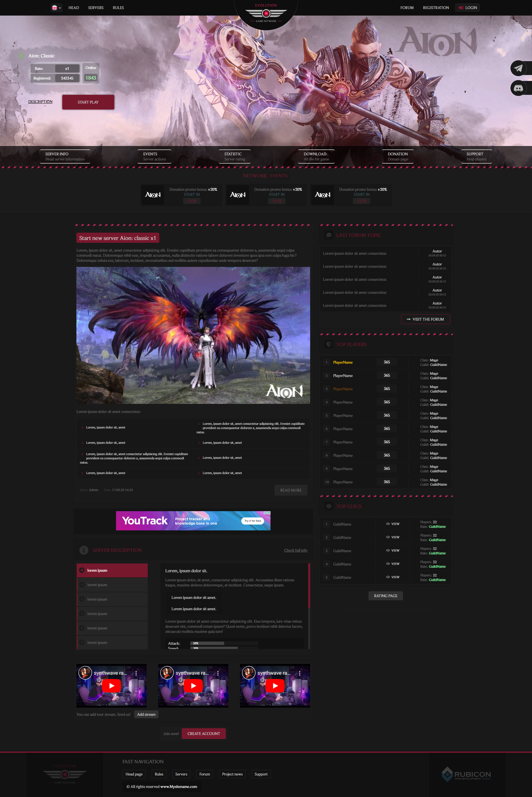532x797 pixels.
Task: Open the SERVER INFO section
Action: click(65, 157)
